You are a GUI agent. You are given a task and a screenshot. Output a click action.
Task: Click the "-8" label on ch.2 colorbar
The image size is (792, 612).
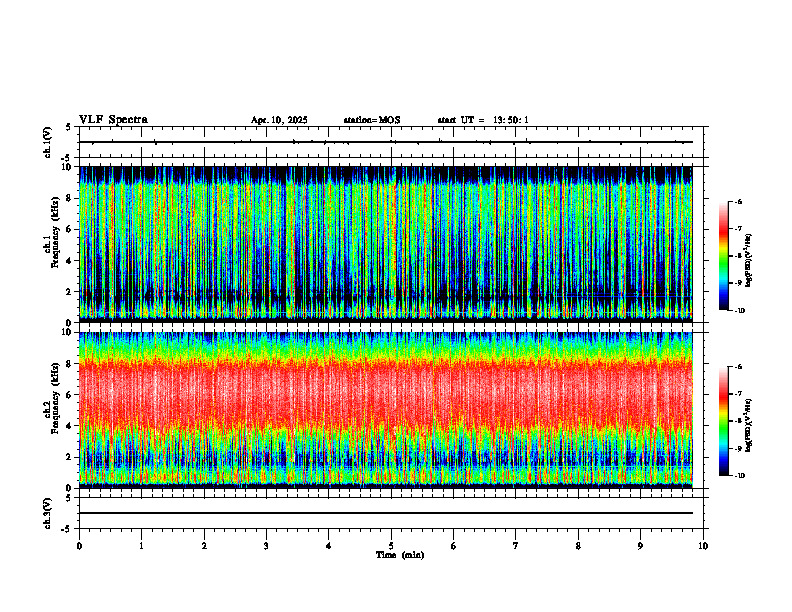coord(739,421)
